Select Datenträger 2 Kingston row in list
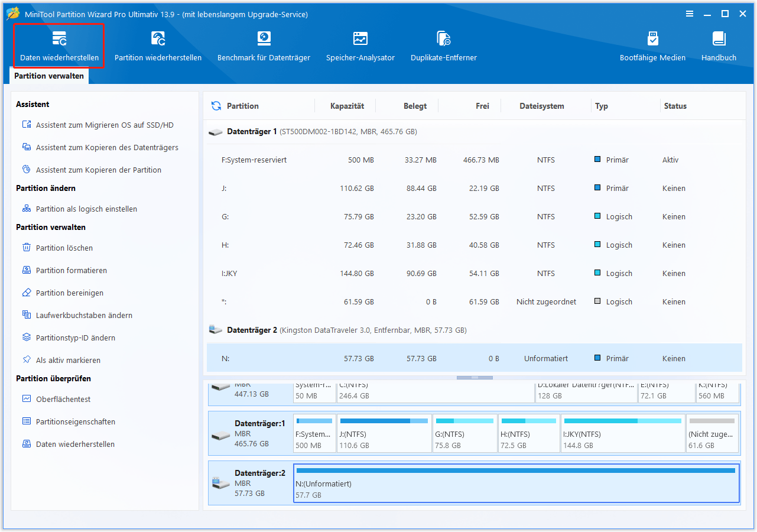Image resolution: width=757 pixels, height=532 pixels. pyautogui.click(x=475, y=330)
